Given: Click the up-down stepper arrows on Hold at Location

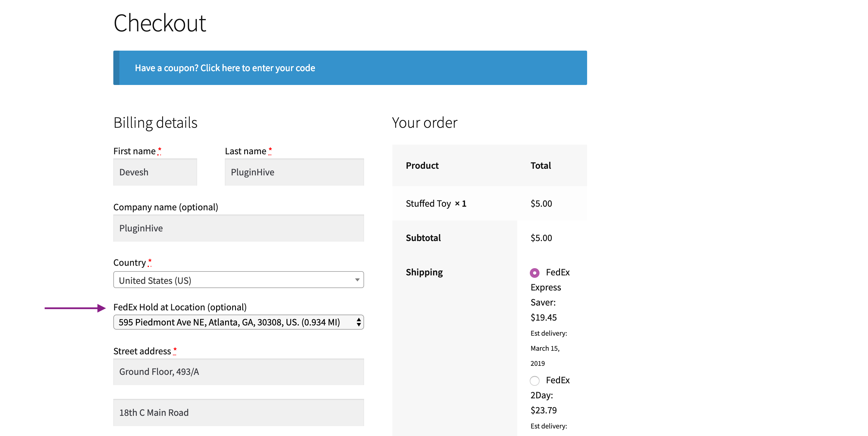Looking at the screenshot, I should coord(359,322).
